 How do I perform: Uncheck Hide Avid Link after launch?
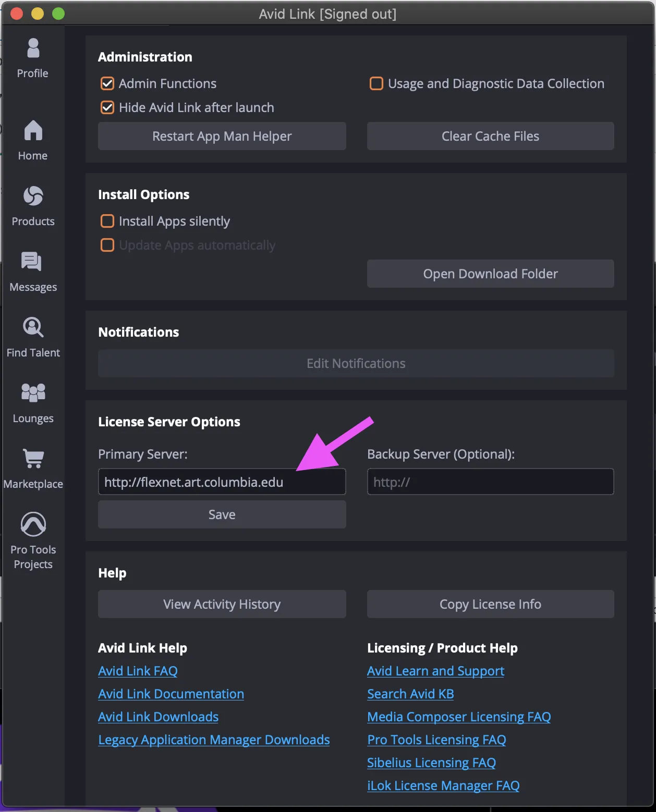[x=107, y=107]
